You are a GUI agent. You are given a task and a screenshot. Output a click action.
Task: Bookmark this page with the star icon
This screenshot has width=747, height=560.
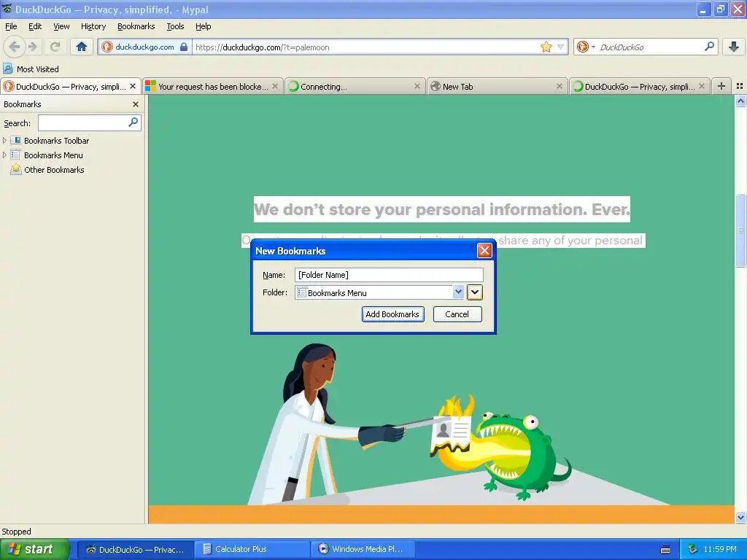tap(546, 47)
